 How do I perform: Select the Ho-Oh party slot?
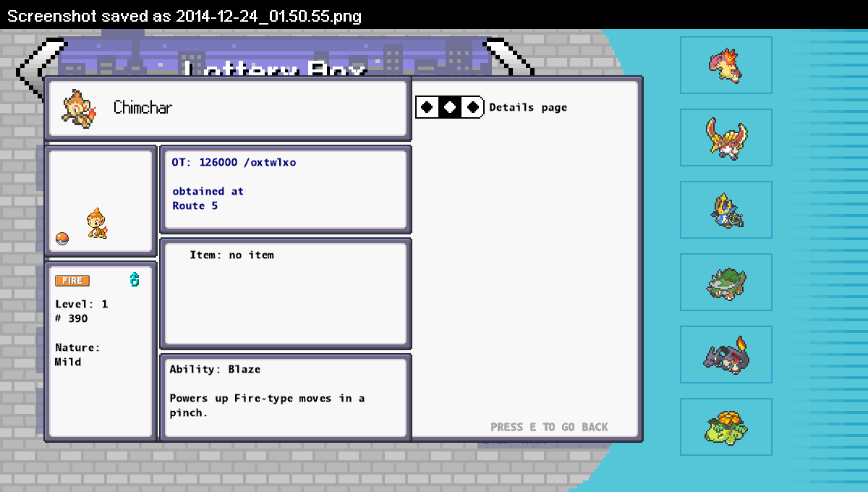click(x=726, y=137)
